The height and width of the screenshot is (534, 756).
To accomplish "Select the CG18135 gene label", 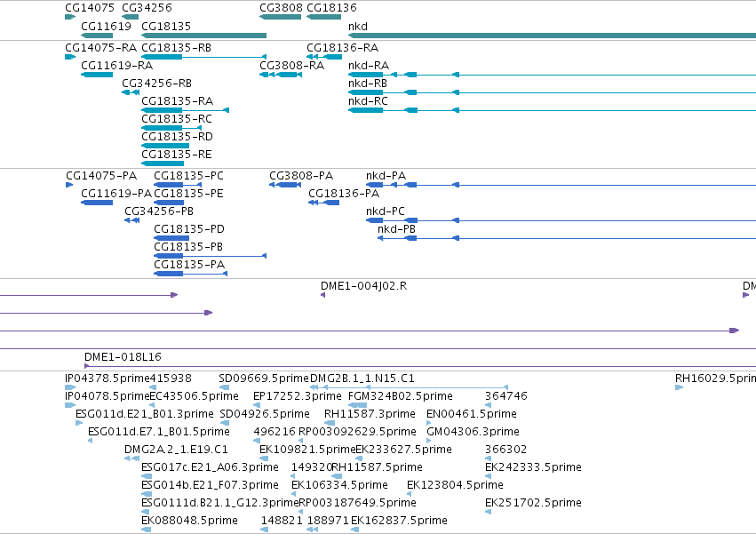I will click(166, 26).
